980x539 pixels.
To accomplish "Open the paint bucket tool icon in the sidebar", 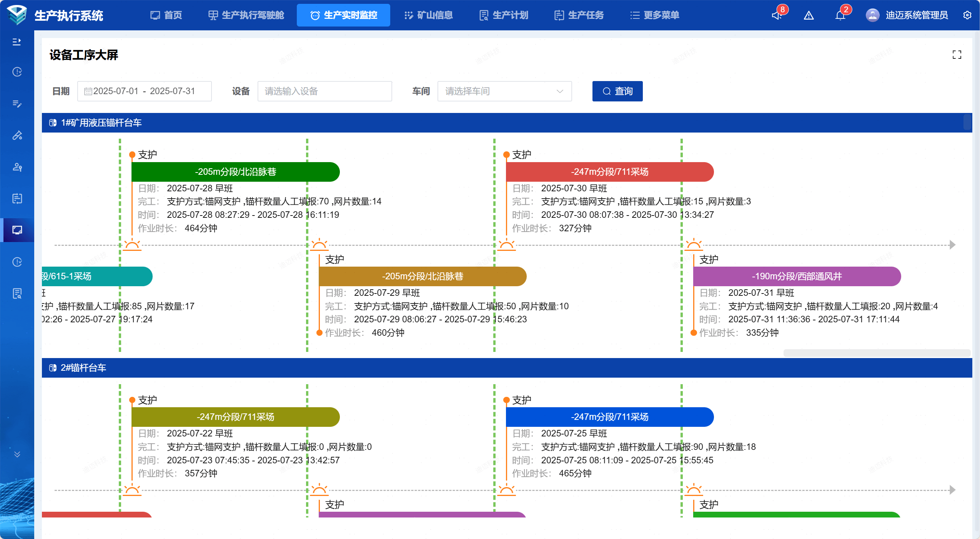I will [x=17, y=135].
